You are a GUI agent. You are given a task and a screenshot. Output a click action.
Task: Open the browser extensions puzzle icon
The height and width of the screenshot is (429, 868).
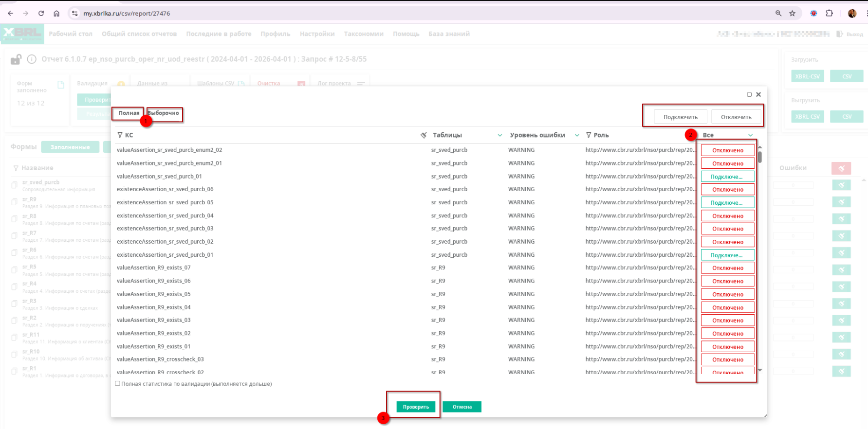point(829,13)
